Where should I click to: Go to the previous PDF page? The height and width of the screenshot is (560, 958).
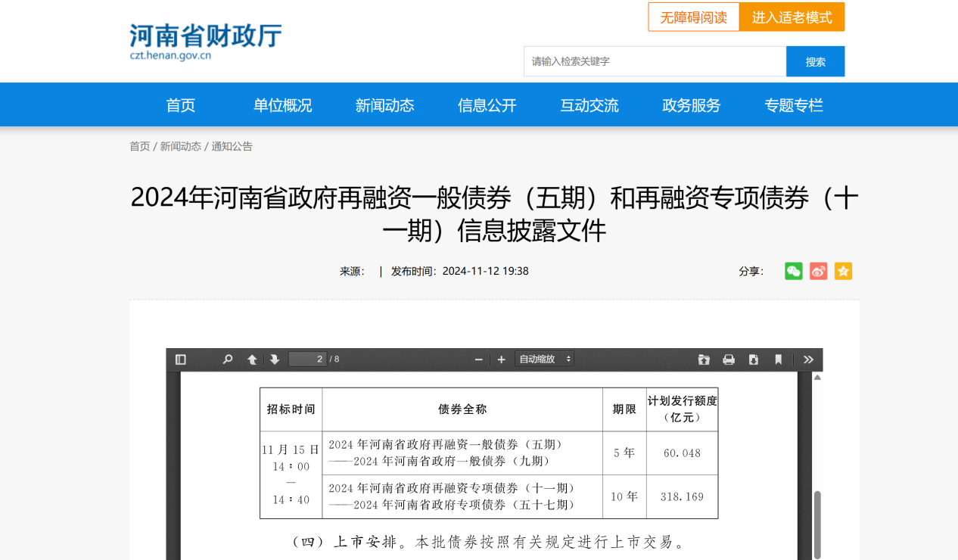pyautogui.click(x=252, y=359)
